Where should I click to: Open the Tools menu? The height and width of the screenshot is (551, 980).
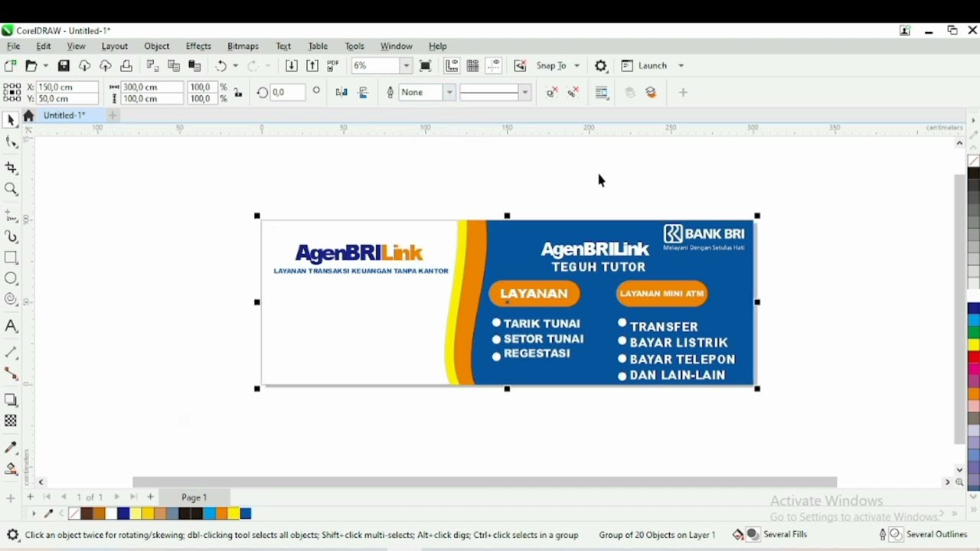pos(354,46)
